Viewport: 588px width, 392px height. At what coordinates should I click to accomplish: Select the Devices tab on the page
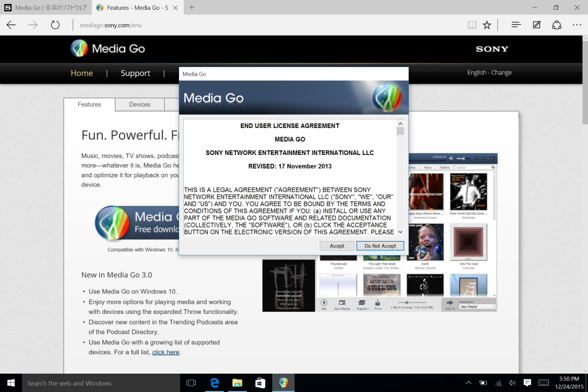pos(140,104)
